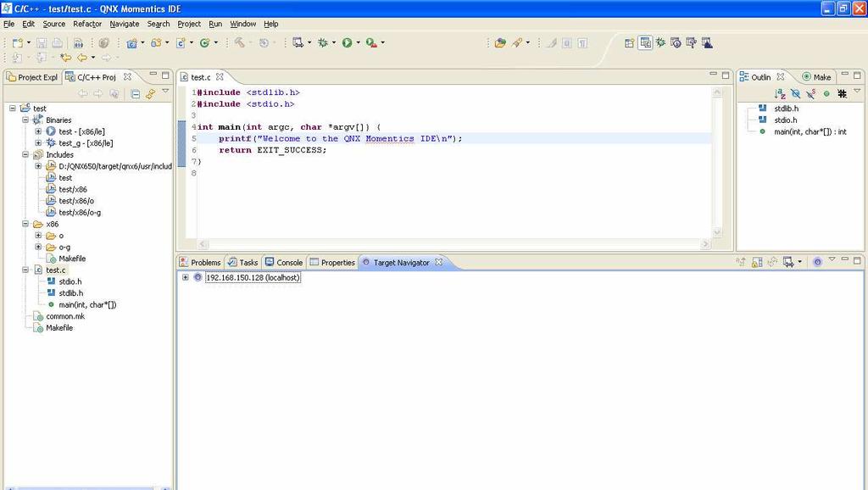Click line 6 return EXIT_SUCCESS in editor

(x=272, y=150)
